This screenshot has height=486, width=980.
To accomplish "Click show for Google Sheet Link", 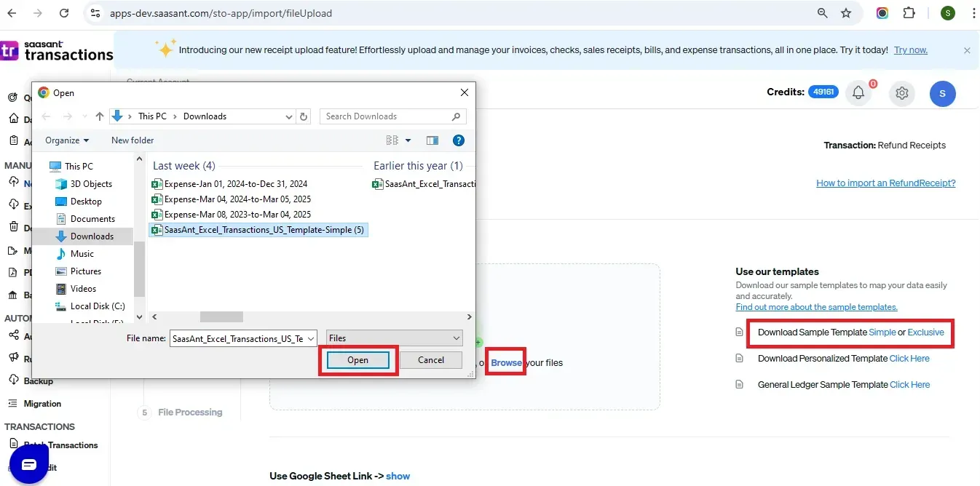I will coord(398,477).
